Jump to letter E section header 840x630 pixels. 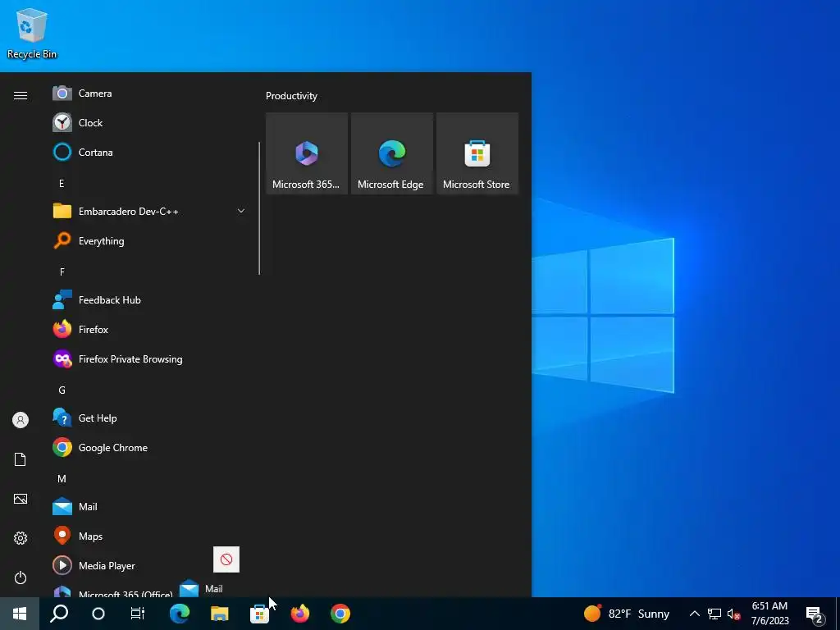(x=62, y=184)
